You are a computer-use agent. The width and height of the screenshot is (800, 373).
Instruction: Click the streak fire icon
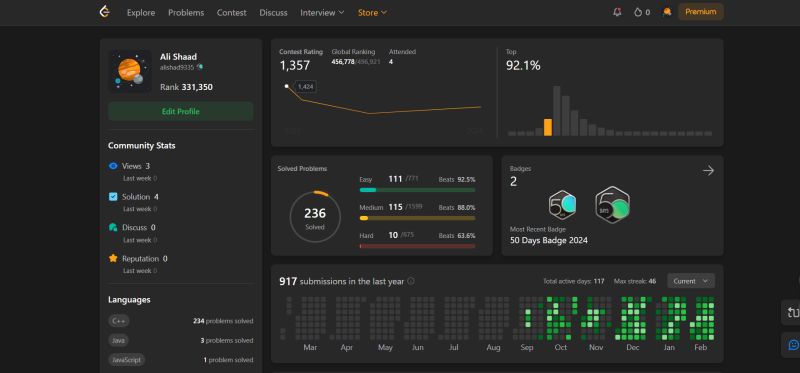[x=638, y=12]
